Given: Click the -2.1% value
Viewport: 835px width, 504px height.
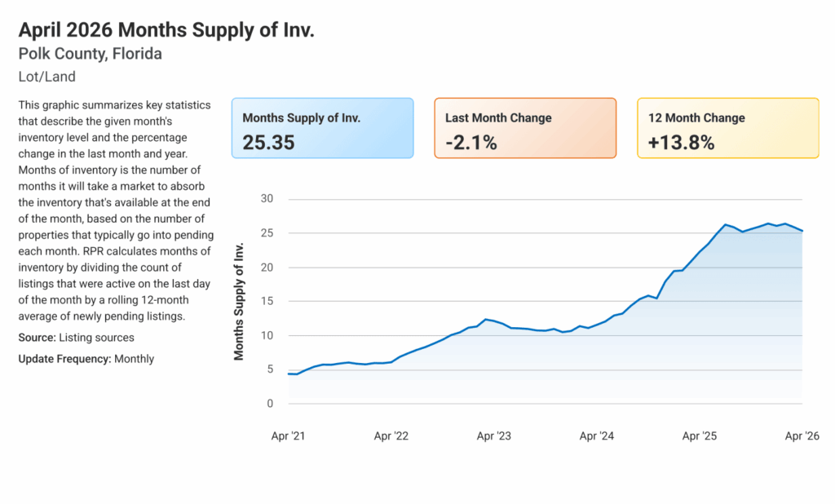Looking at the screenshot, I should point(471,143).
